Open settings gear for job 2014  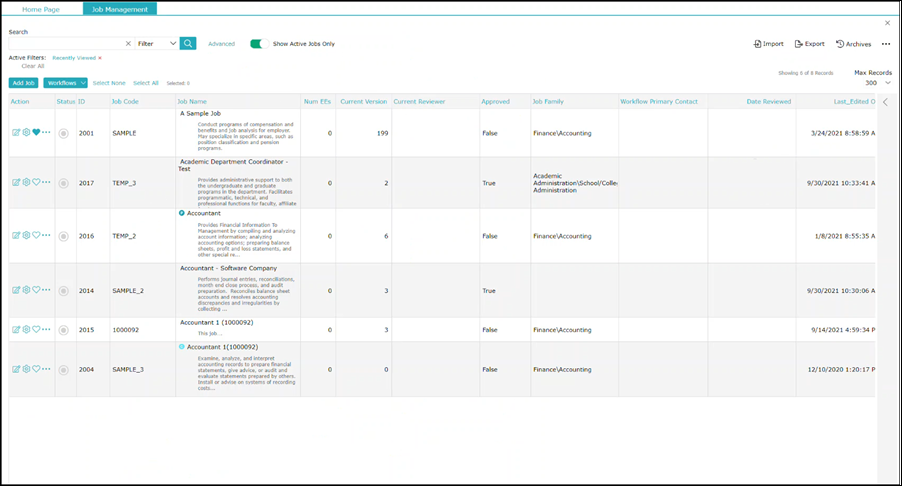pos(26,290)
